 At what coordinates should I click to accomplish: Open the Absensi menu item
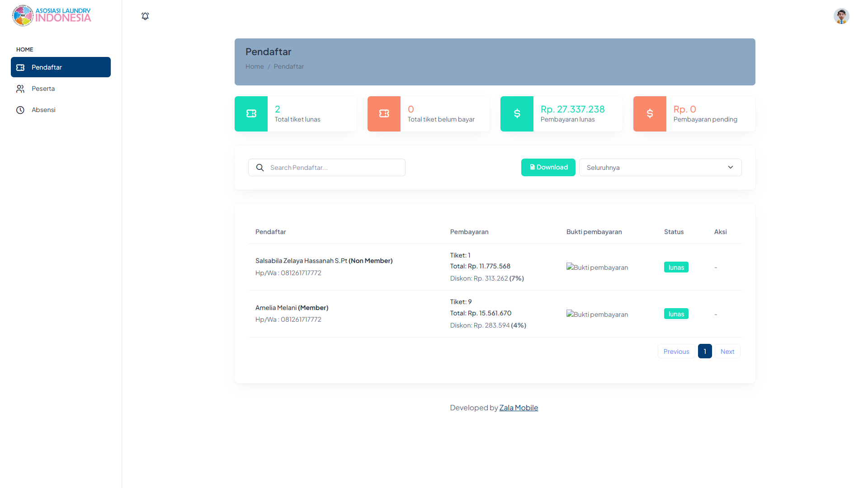point(61,110)
